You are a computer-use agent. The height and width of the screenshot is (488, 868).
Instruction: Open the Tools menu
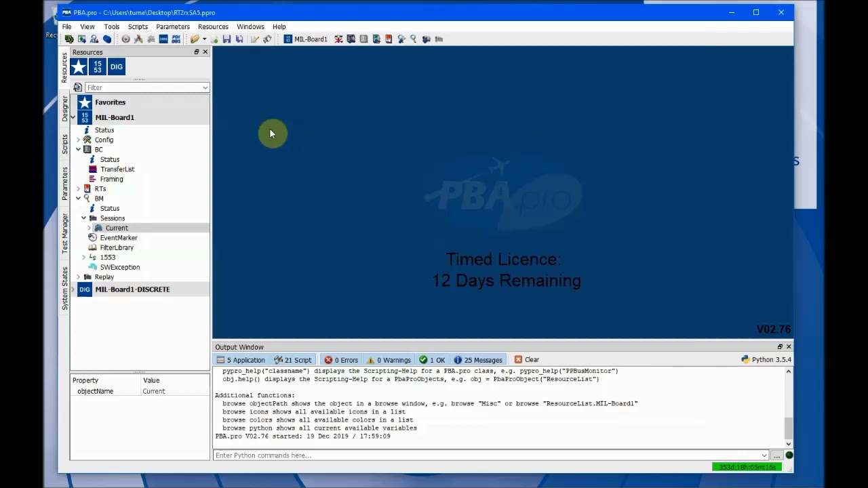[x=112, y=26]
